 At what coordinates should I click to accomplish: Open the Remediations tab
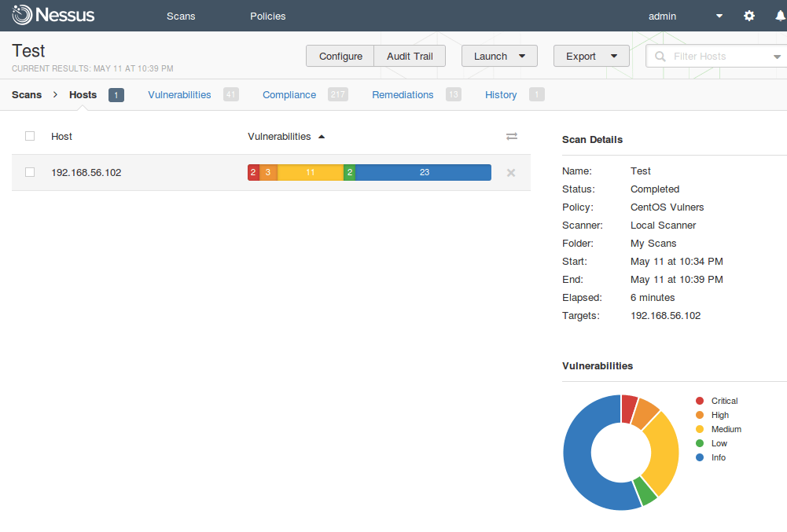click(x=403, y=94)
